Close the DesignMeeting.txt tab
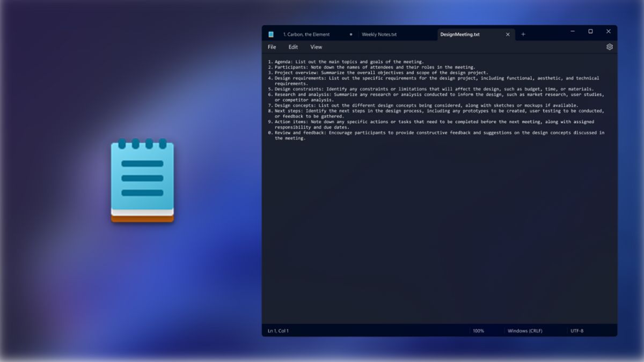The width and height of the screenshot is (644, 362). point(508,34)
